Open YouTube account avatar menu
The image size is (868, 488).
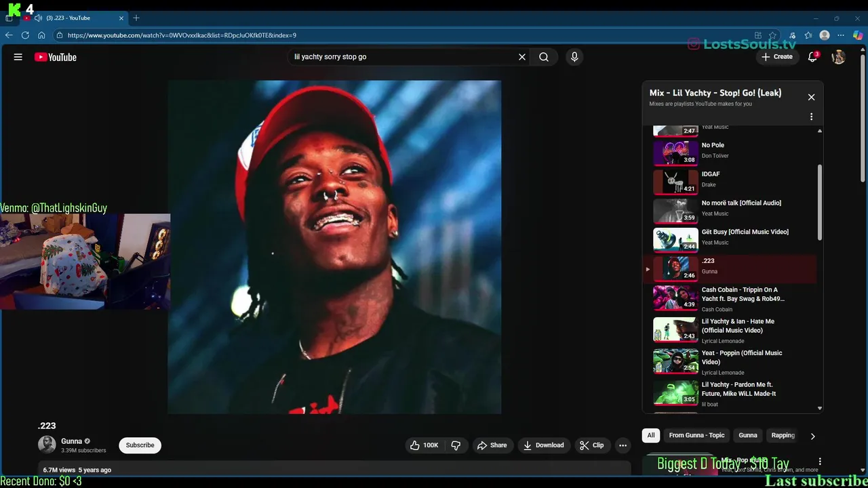[x=839, y=57]
